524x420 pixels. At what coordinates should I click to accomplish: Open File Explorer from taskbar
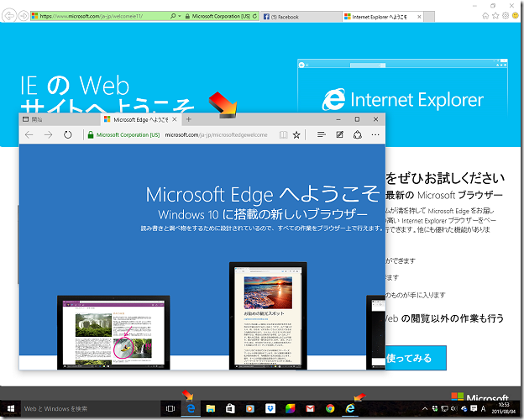coord(211,408)
